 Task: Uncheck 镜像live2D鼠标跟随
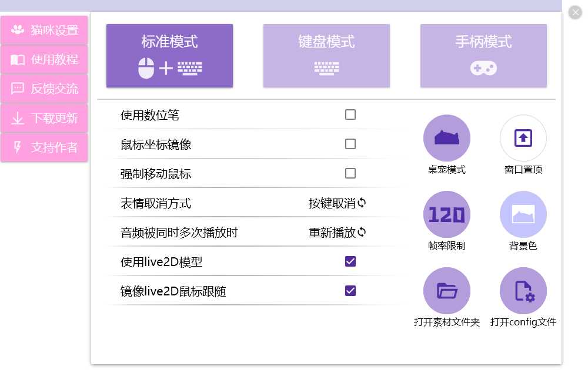tap(350, 291)
